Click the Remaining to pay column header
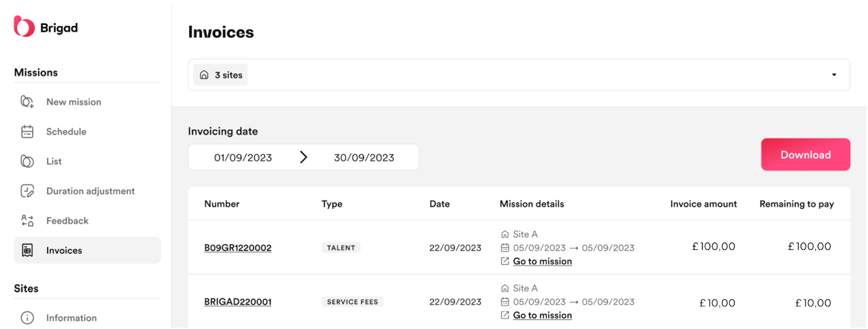Viewport: 868px width, 329px height. point(796,204)
